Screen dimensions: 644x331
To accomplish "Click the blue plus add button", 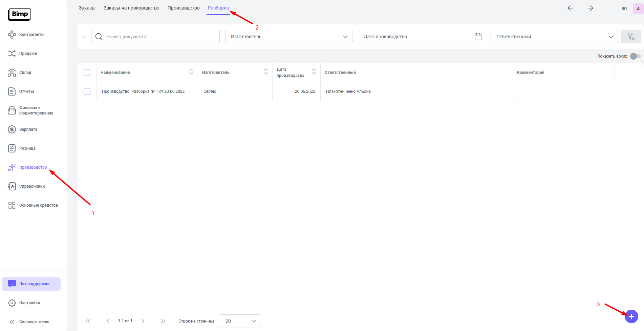I will (x=631, y=316).
